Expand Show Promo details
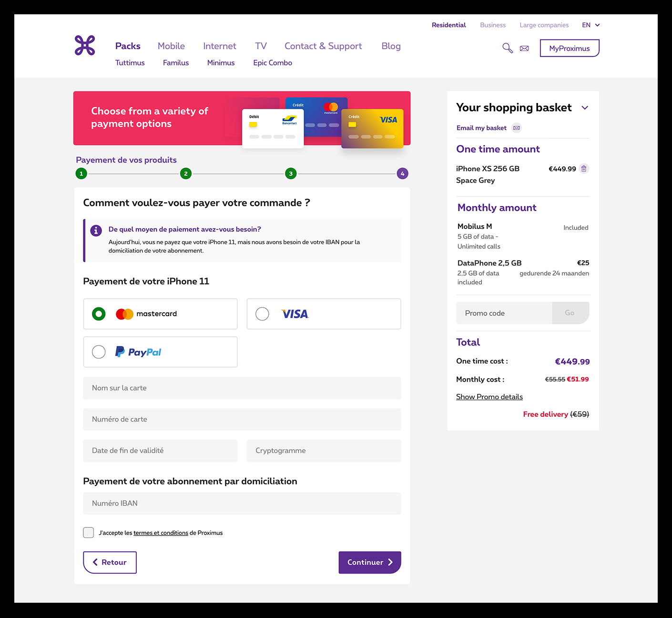672x618 pixels. point(489,397)
